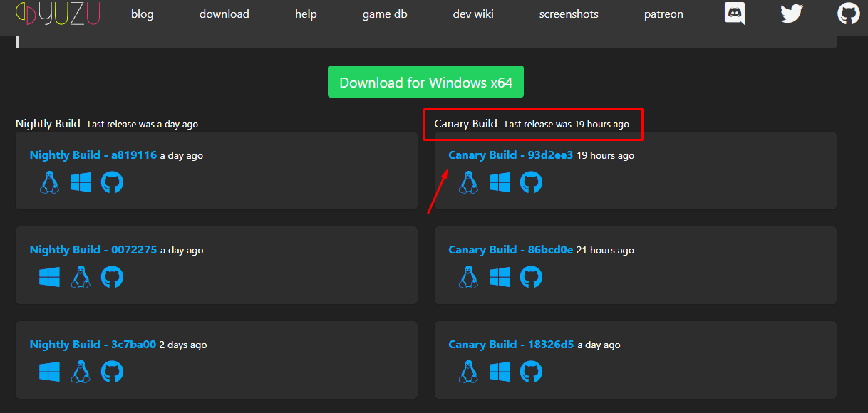Image resolution: width=868 pixels, height=413 pixels.
Task: Open Nightly Build - 0072275 link
Action: (93, 250)
